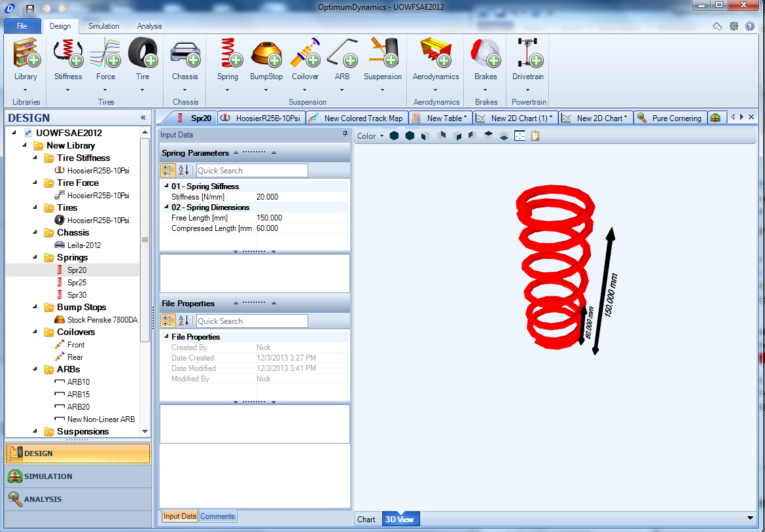Screen dimensions: 765x532
Task: Click the tire Force ribbon icon
Action: coord(105,54)
